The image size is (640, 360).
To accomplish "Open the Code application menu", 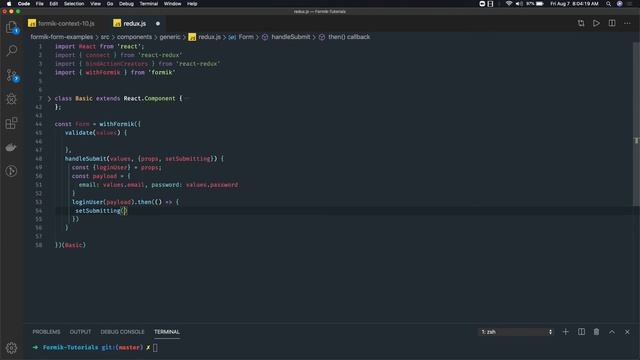I will coord(24,4).
